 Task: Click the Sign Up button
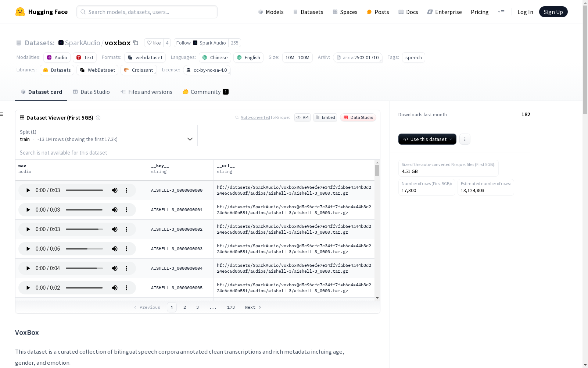(553, 12)
